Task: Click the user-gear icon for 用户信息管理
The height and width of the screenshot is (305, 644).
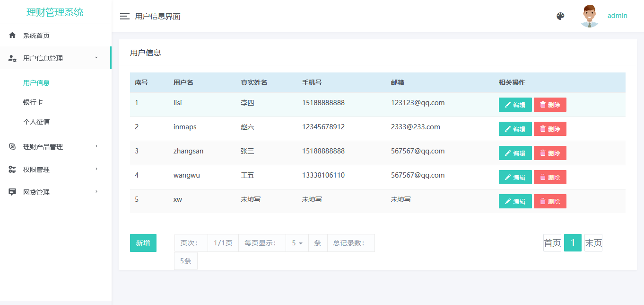Action: [13, 58]
